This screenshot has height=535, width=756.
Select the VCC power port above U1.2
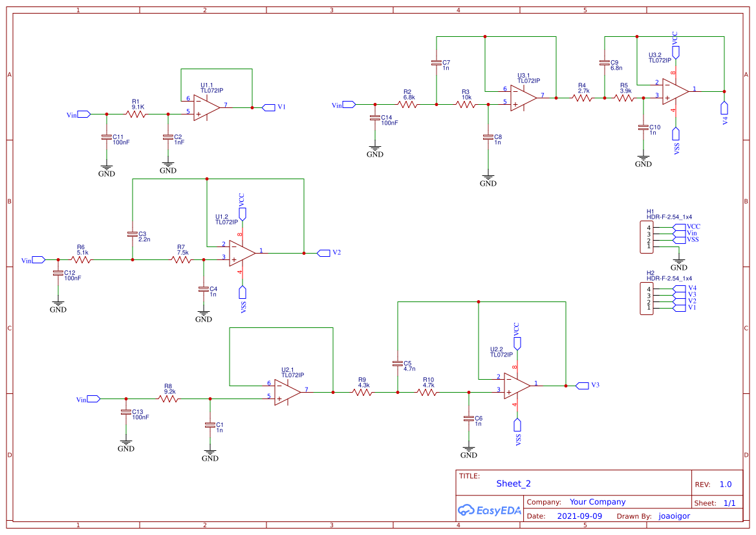click(243, 214)
